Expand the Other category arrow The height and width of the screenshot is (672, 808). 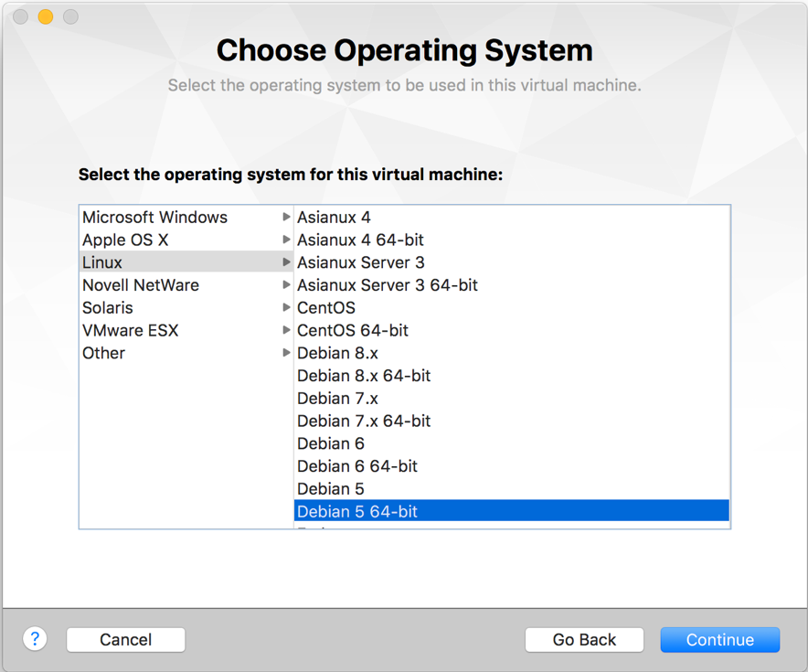point(286,353)
